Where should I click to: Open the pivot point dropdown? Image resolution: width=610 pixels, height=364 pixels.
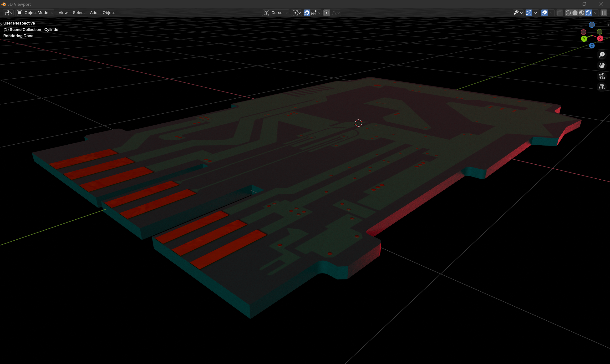296,13
